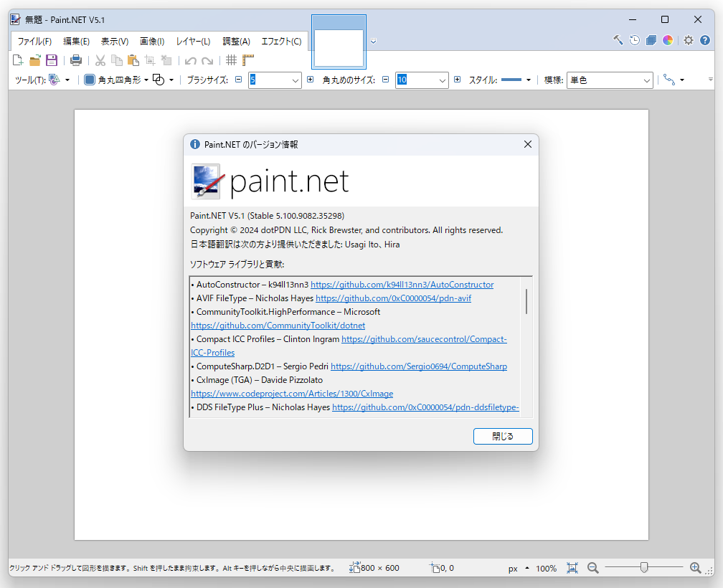Viewport: 723px width, 588px height.
Task: Click the Save diskette icon
Action: click(52, 60)
